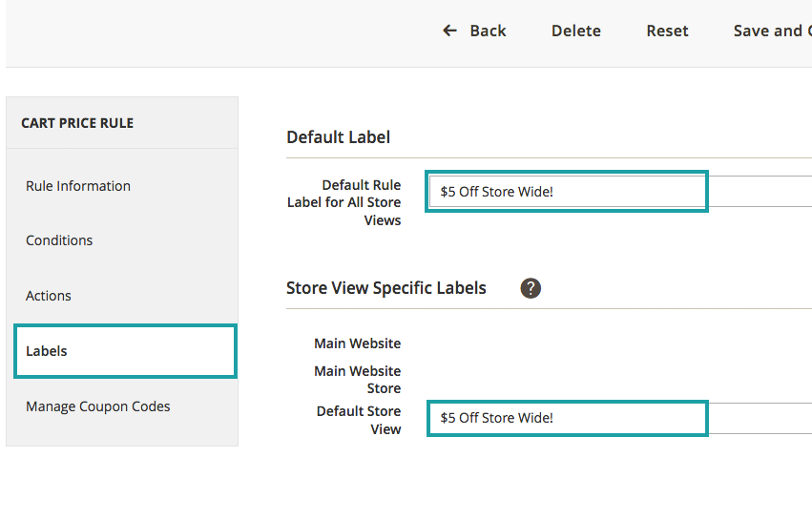Image resolution: width=812 pixels, height=520 pixels.
Task: Open the Rule Information tab
Action: pos(78,186)
